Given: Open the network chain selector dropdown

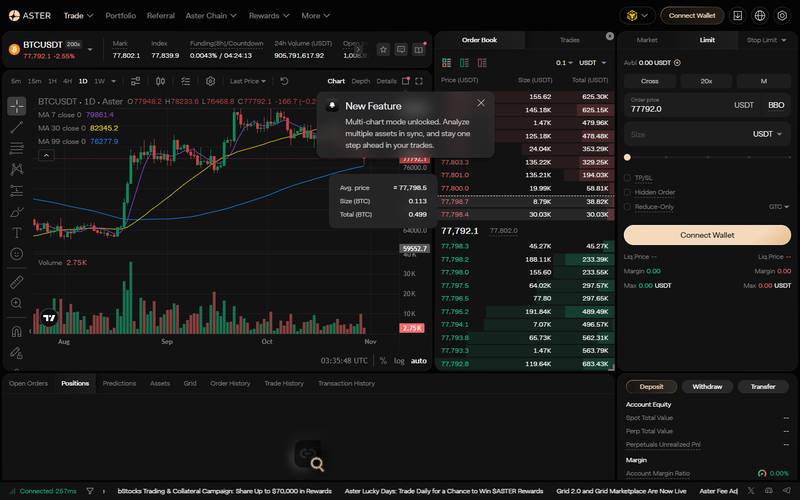Looking at the screenshot, I should 637,16.
